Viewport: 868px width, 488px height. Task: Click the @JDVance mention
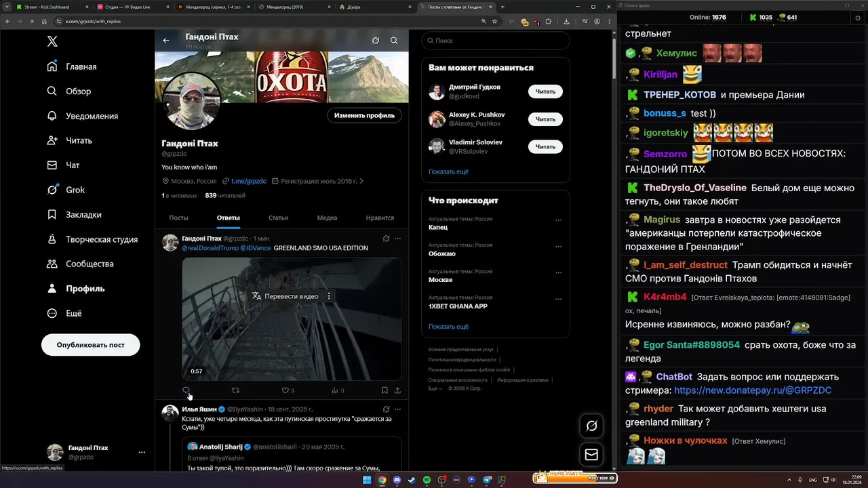256,248
